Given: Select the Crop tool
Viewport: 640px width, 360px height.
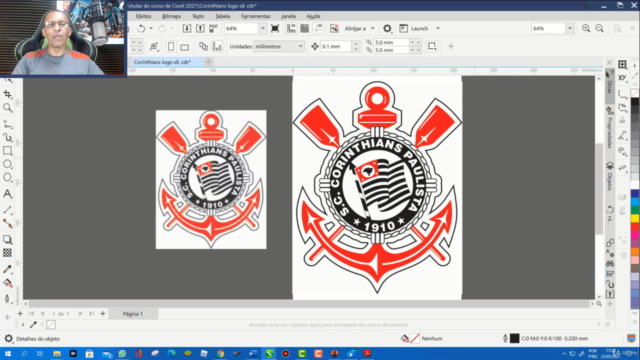Looking at the screenshot, I should tap(7, 94).
